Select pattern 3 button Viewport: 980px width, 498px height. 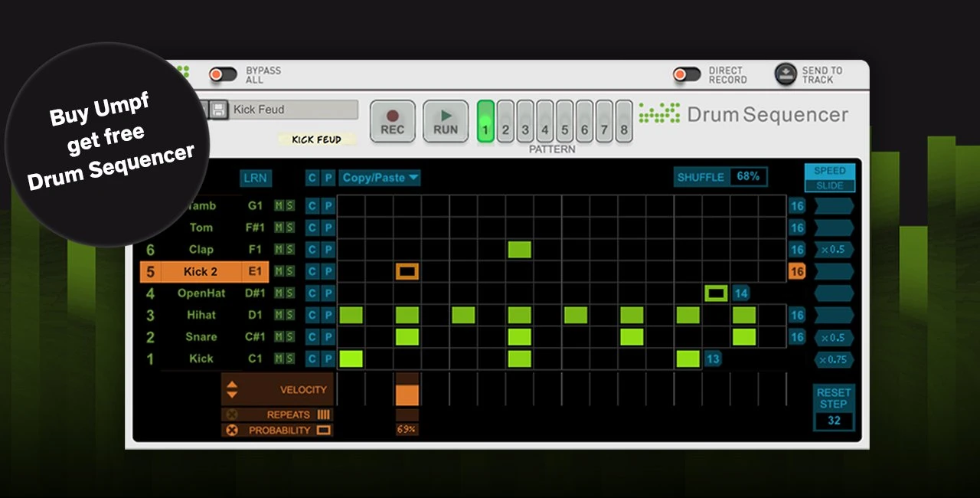click(525, 121)
